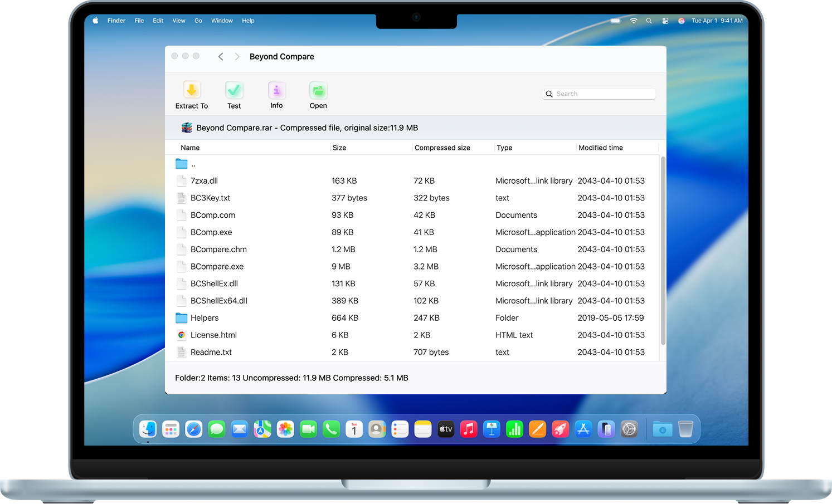
Task: Go forward with the right chevron
Action: point(237,57)
